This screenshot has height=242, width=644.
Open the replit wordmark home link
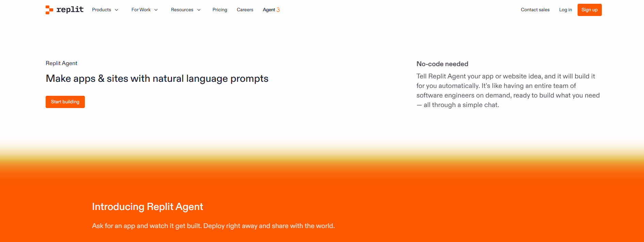point(70,10)
